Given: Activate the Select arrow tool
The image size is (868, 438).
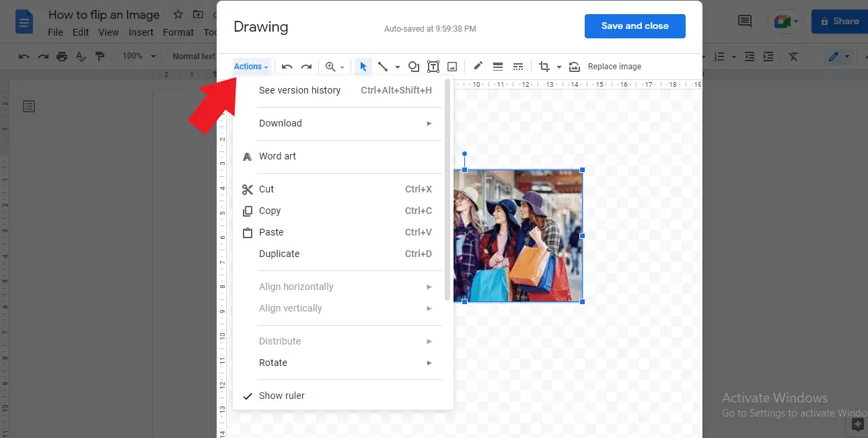Looking at the screenshot, I should pyautogui.click(x=363, y=66).
